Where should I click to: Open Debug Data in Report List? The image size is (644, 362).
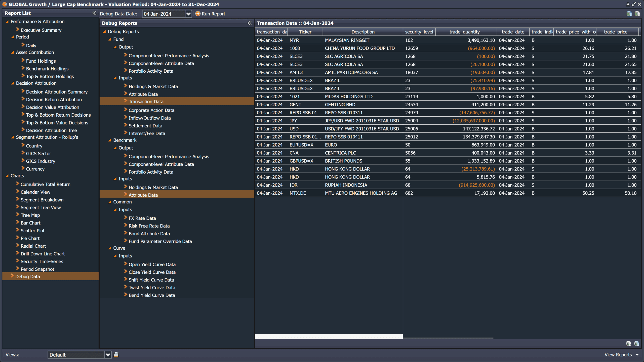click(x=50, y=277)
